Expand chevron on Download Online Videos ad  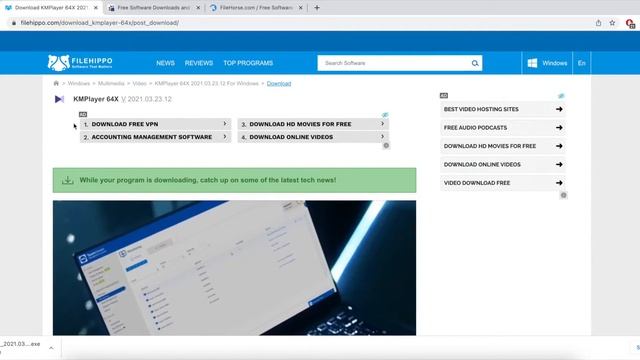point(382,137)
